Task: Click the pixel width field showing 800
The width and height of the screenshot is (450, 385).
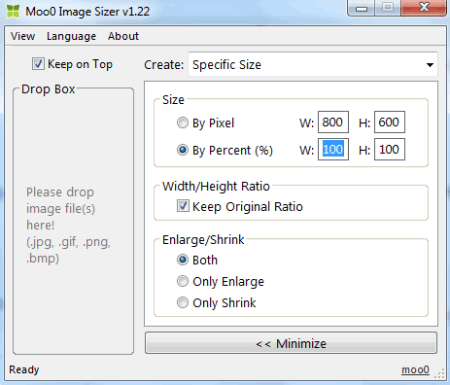Action: pyautogui.click(x=333, y=122)
